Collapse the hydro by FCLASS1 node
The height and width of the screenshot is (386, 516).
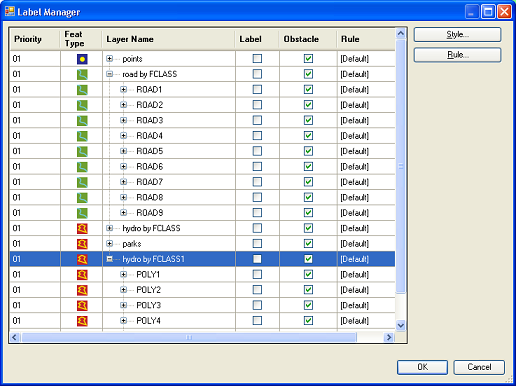[109, 259]
